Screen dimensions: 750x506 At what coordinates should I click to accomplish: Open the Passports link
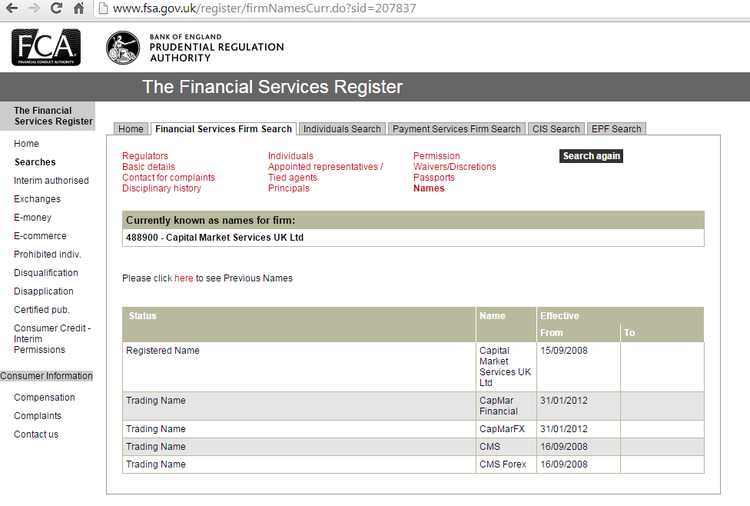(x=434, y=178)
